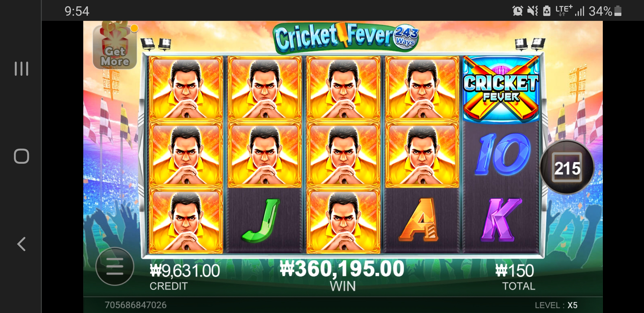
Task: Open the hamburger menu button
Action: pyautogui.click(x=115, y=266)
